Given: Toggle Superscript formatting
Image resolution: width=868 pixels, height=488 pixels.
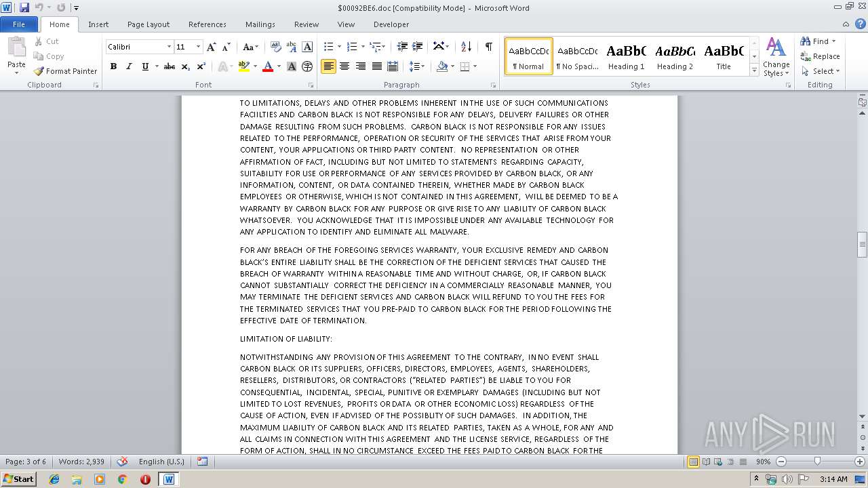Looking at the screenshot, I should click(201, 66).
